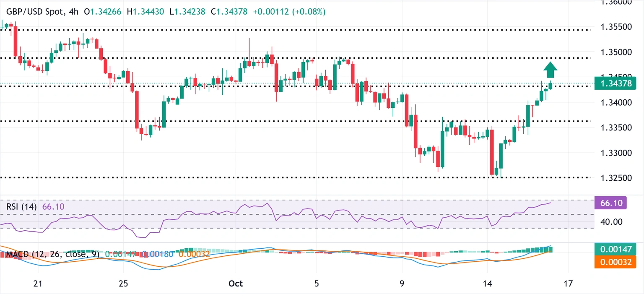Click the 1.32500 price axis label
The width and height of the screenshot is (644, 294).
pyautogui.click(x=616, y=178)
